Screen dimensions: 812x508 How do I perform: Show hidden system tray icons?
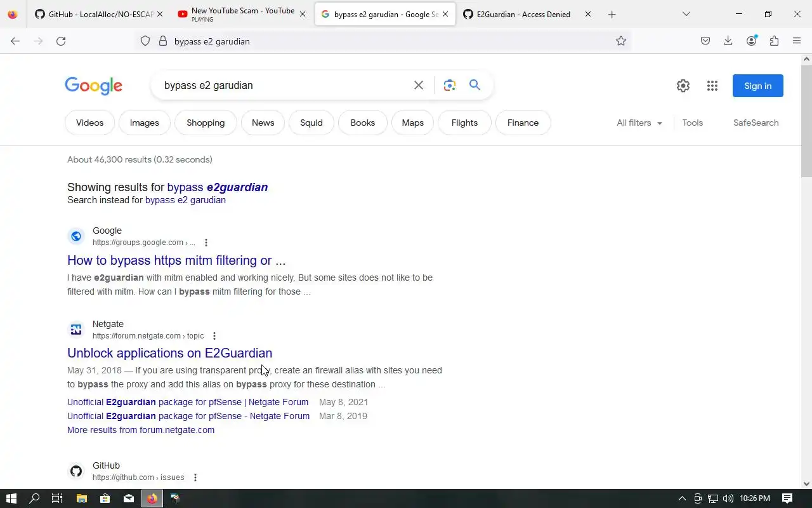(x=682, y=498)
